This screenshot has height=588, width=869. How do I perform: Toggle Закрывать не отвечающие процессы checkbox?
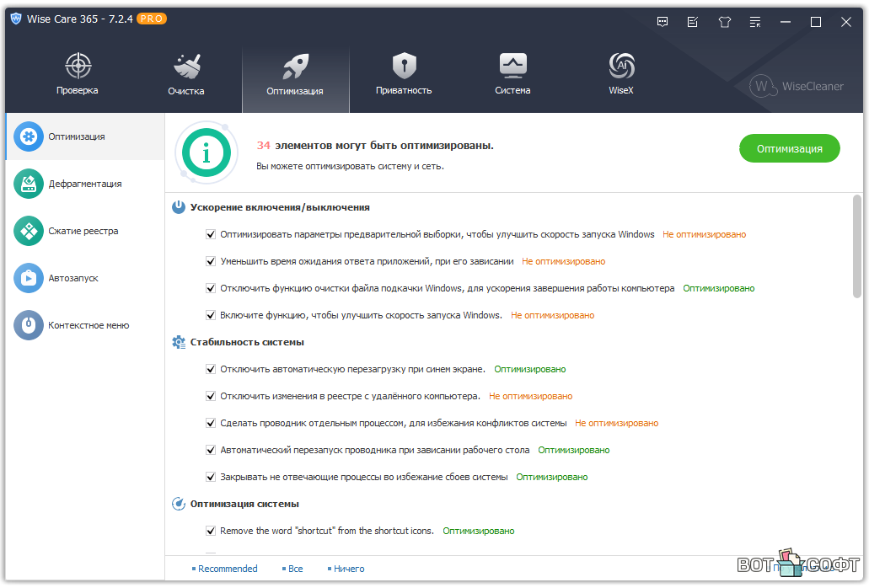click(211, 477)
